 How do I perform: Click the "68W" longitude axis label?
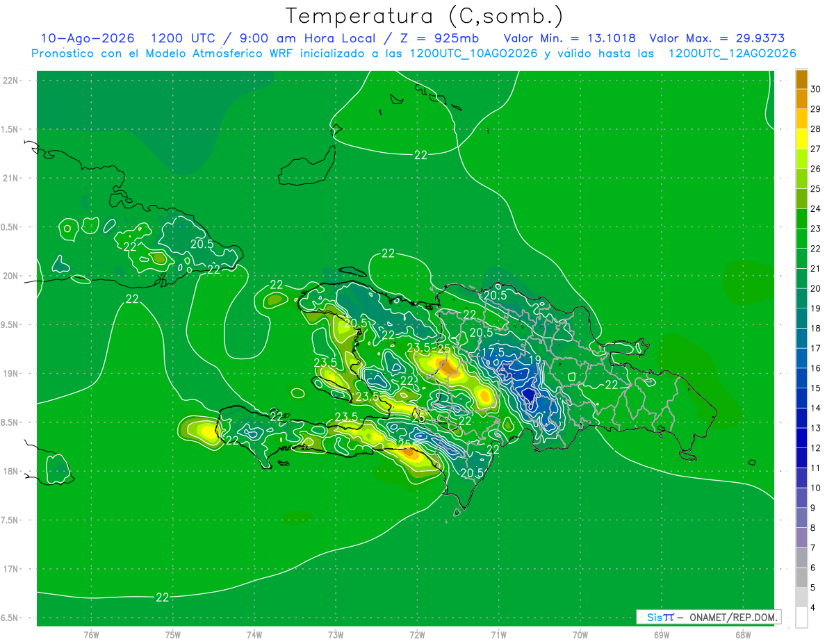(742, 635)
